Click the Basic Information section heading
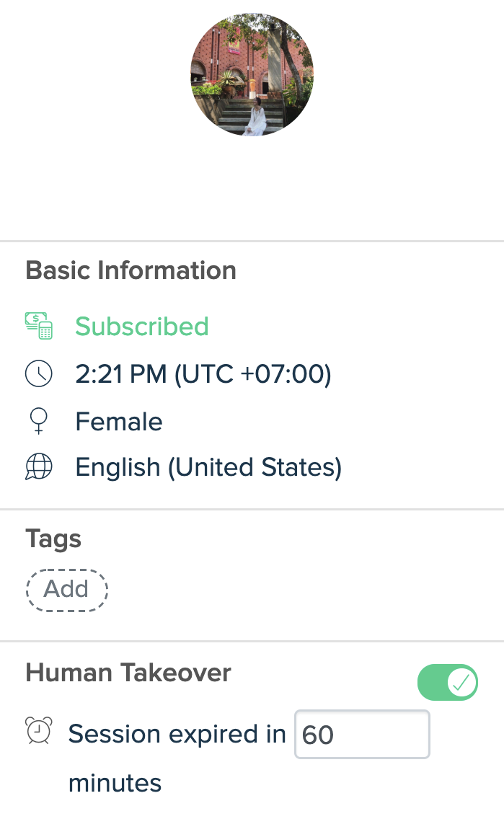 pos(131,270)
